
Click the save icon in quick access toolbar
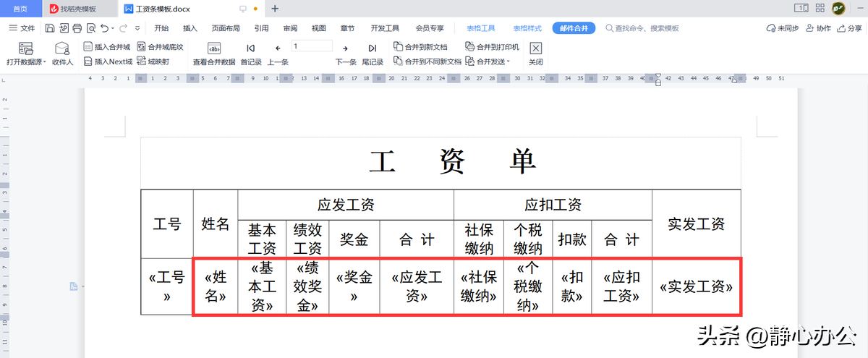tap(50, 28)
